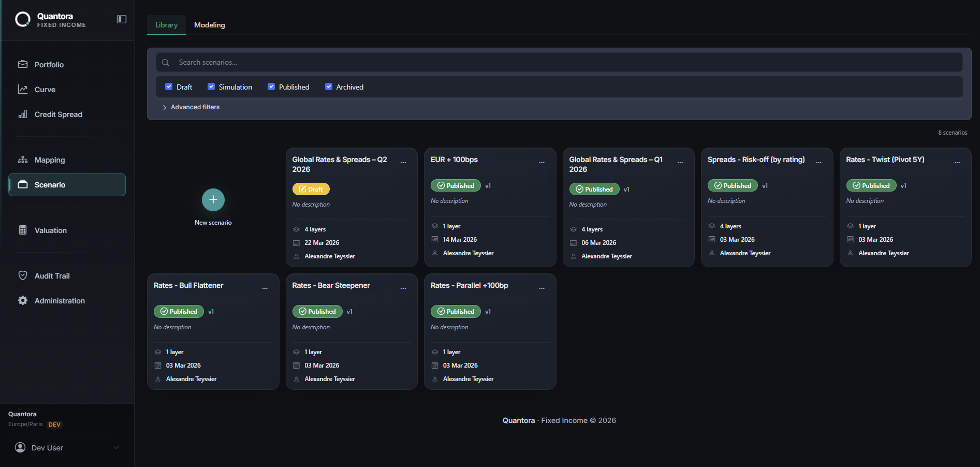
Task: Click the Administration gear icon
Action: coord(23,301)
